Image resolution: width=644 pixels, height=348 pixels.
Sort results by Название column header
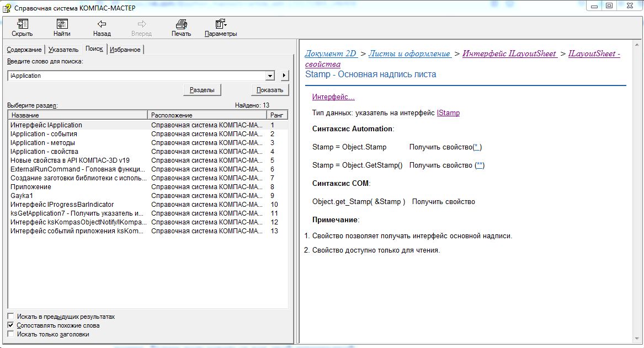click(78, 115)
